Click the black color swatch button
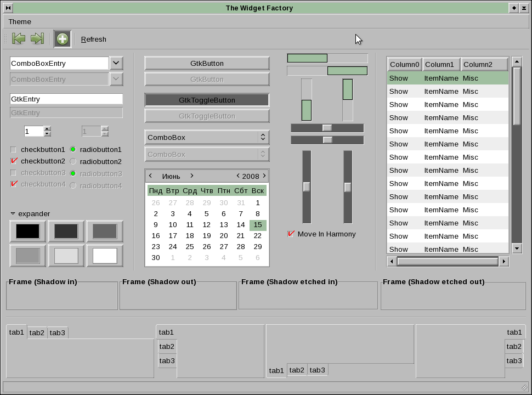Screen dimensions: 532x395 pos(28,231)
